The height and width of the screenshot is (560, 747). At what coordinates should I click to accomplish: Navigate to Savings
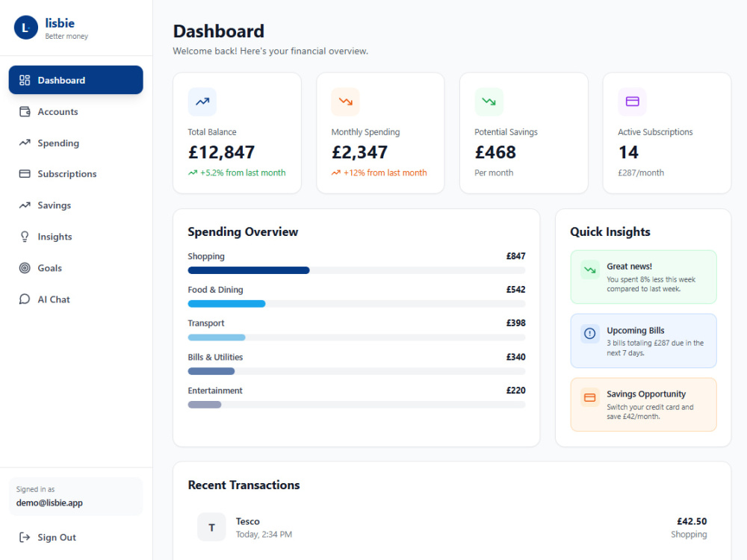75,205
